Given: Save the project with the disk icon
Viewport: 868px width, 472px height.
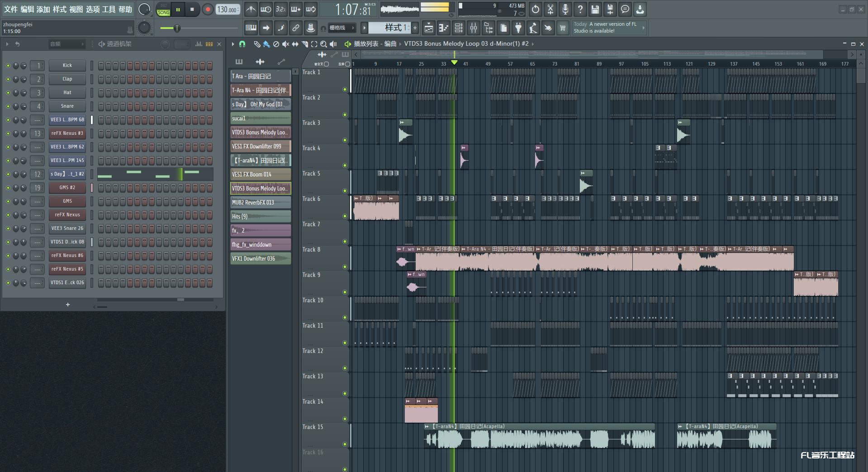Looking at the screenshot, I should pos(595,9).
